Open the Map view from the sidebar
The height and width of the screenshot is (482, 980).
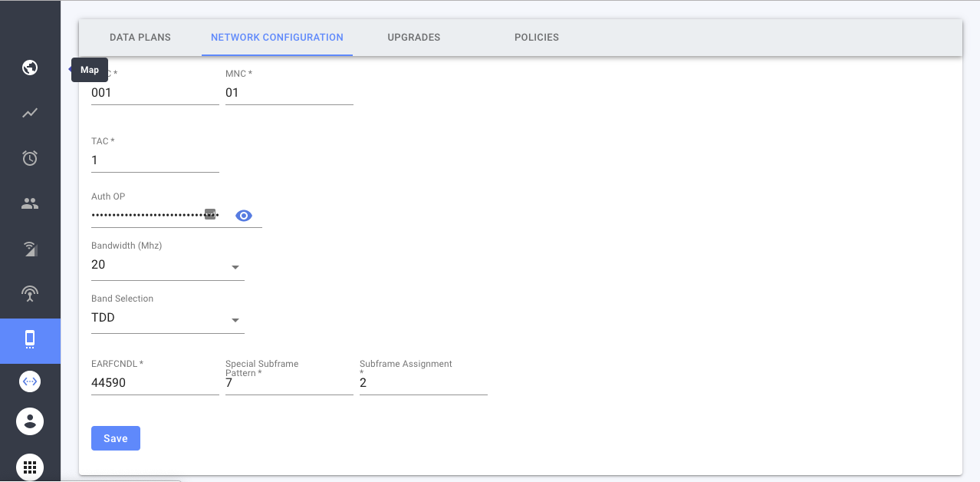click(x=29, y=68)
